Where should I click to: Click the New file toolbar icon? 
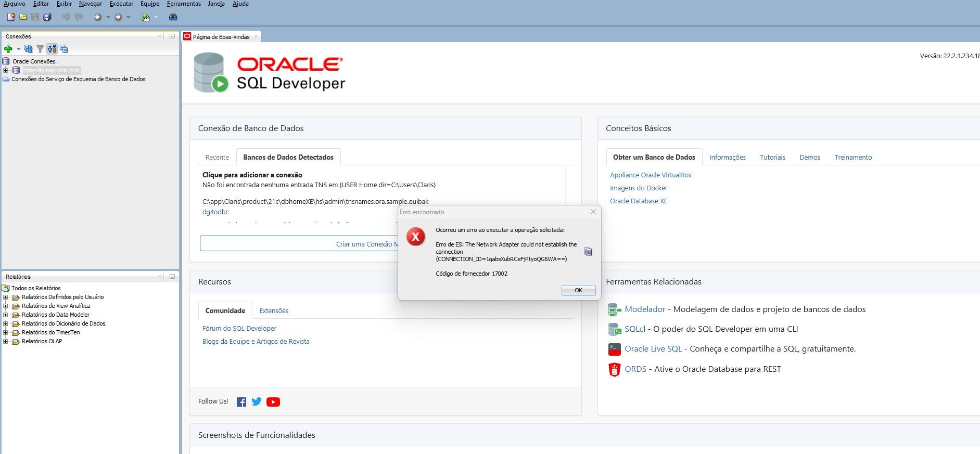(11, 17)
